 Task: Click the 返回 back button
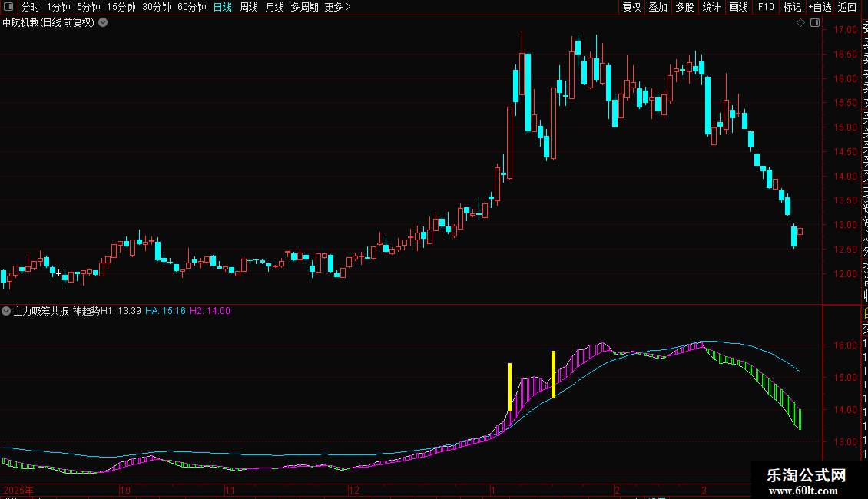pos(847,7)
